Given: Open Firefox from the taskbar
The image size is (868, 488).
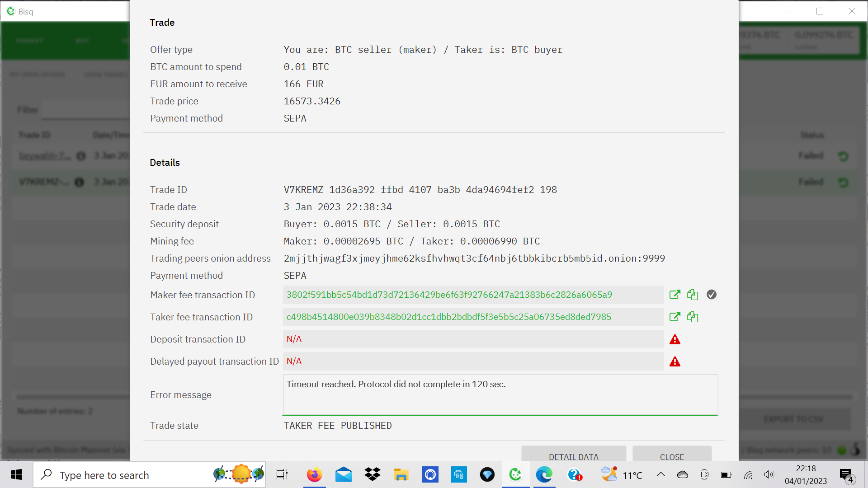Looking at the screenshot, I should (314, 474).
